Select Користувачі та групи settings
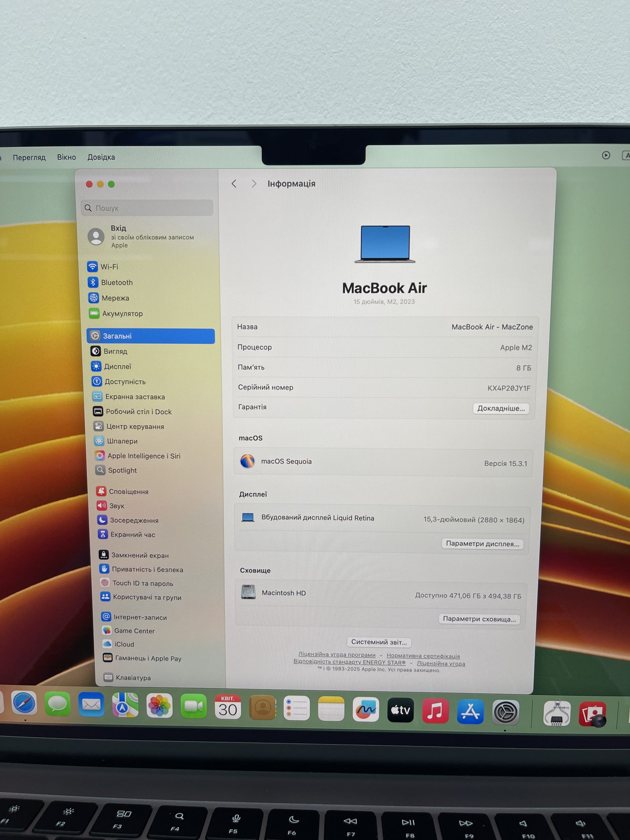630x840 pixels. point(141,597)
